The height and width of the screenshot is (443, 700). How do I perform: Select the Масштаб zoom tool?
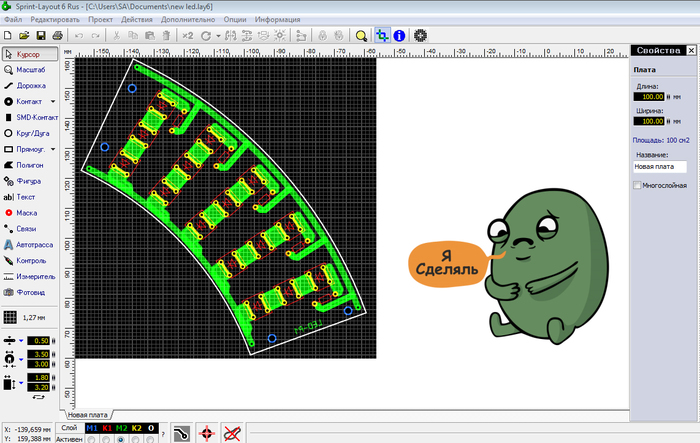pos(30,70)
